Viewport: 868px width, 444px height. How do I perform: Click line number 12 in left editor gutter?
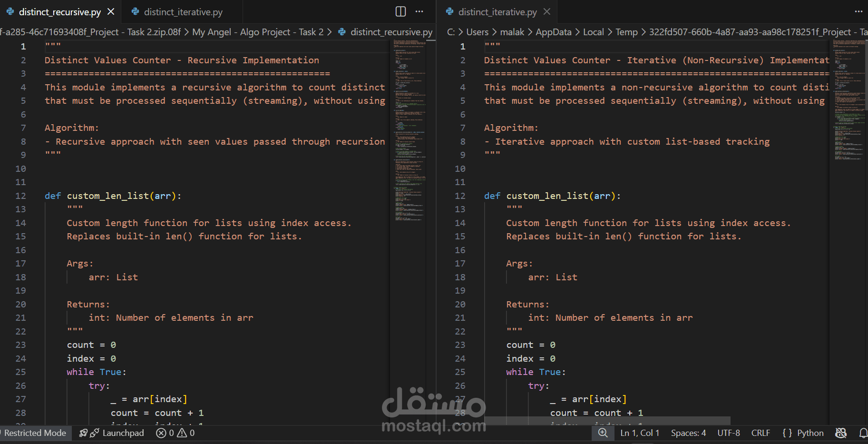(x=21, y=196)
